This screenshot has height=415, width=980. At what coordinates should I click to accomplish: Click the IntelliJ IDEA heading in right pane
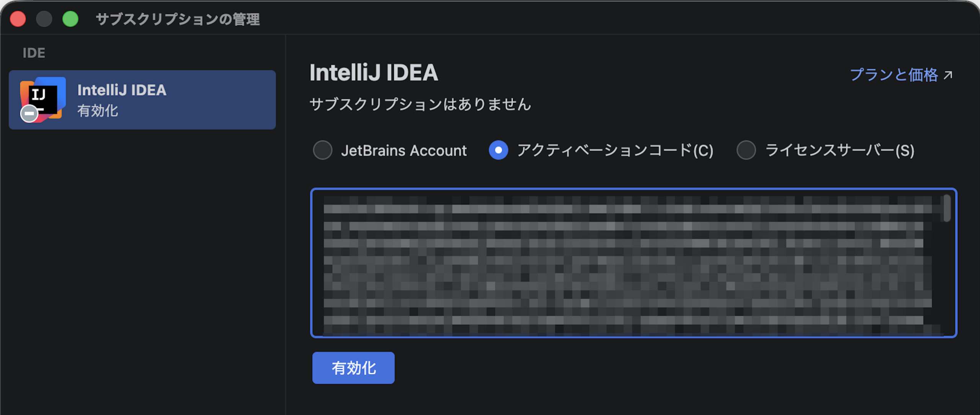(x=374, y=73)
